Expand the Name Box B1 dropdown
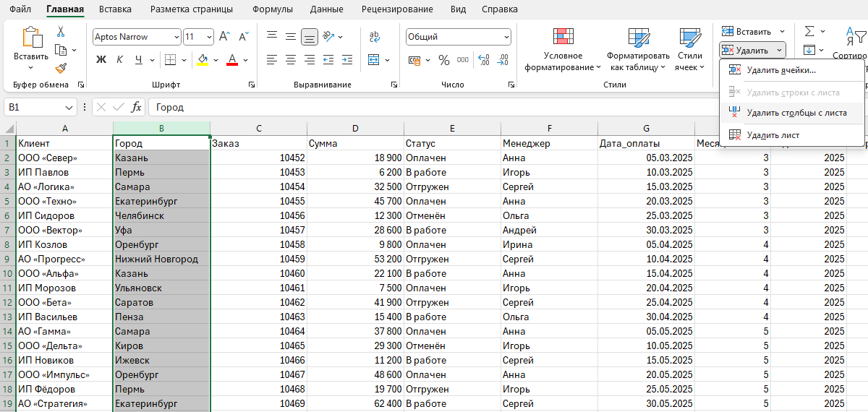 [69, 108]
